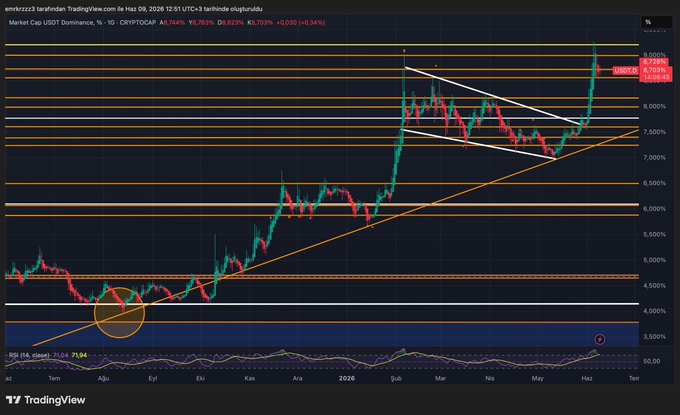Click the 14:08:45 bar countdown

tap(656, 77)
